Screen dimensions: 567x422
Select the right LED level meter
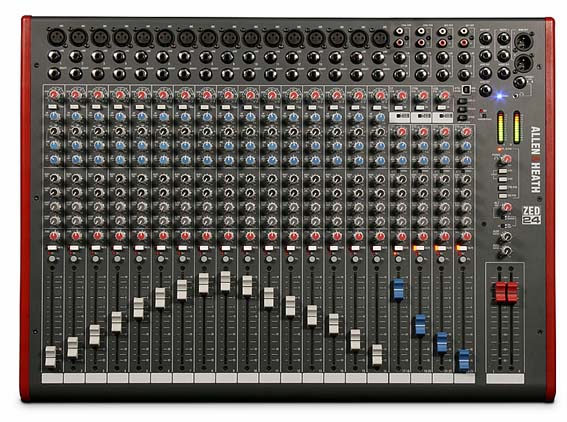click(x=517, y=127)
